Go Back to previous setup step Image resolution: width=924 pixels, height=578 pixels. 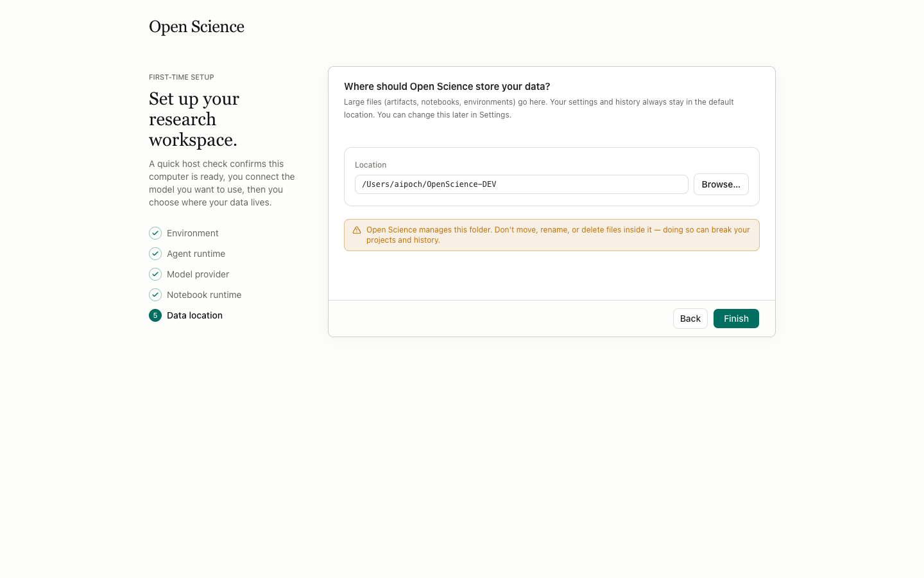(x=690, y=319)
